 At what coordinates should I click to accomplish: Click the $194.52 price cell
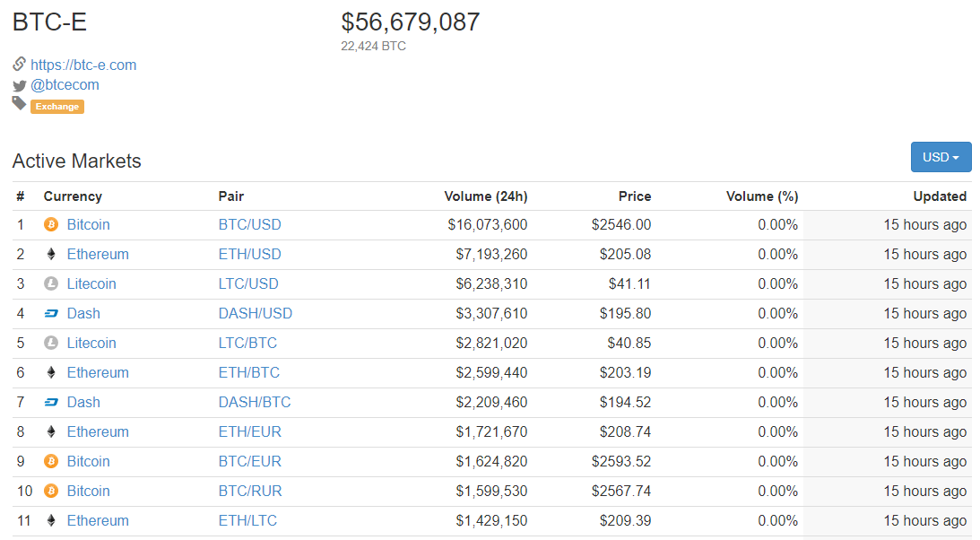point(625,402)
